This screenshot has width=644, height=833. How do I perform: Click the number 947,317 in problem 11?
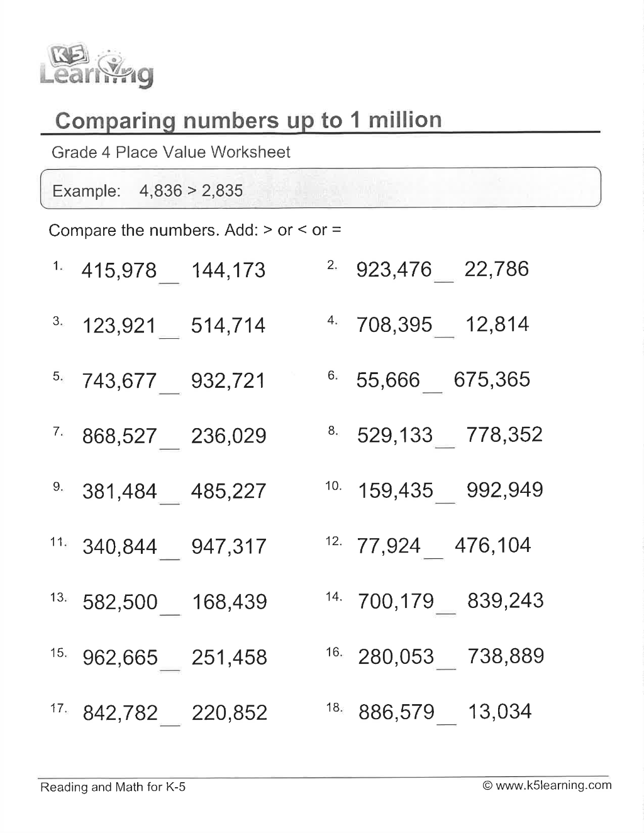point(229,546)
